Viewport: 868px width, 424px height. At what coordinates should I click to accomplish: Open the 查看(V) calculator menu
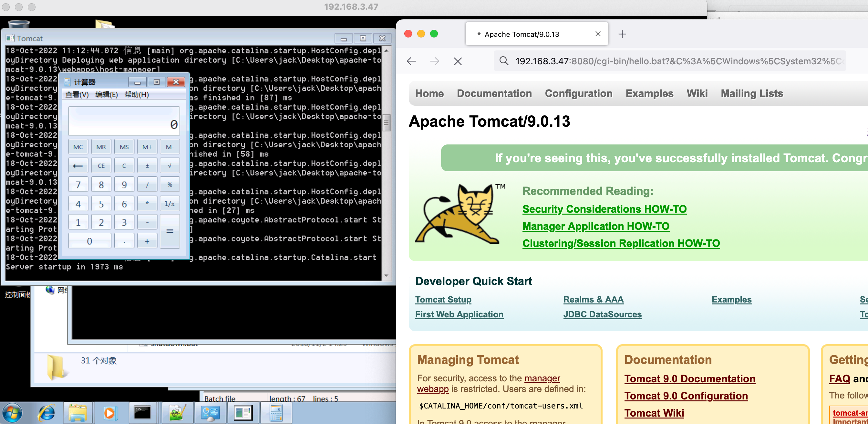pos(77,94)
